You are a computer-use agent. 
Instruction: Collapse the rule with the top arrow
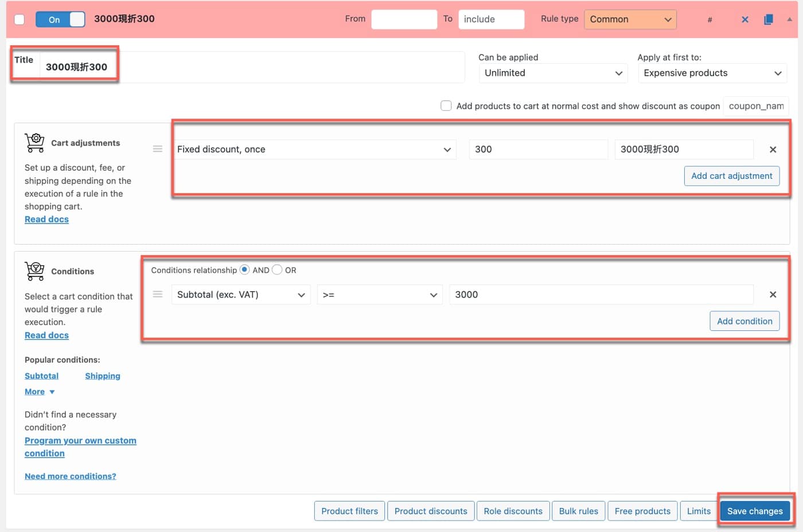[789, 19]
